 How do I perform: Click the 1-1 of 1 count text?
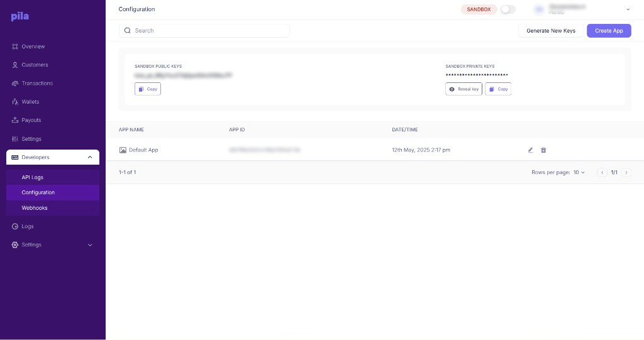click(x=127, y=172)
